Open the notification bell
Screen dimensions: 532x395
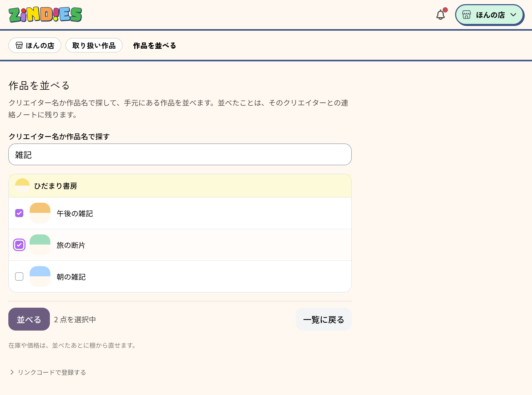pyautogui.click(x=441, y=15)
